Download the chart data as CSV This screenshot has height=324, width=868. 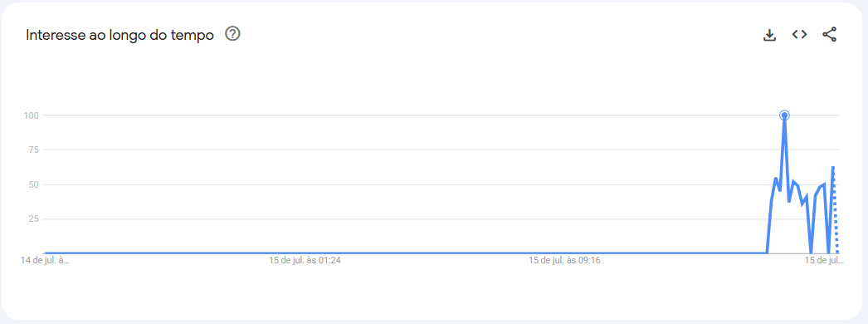point(769,35)
